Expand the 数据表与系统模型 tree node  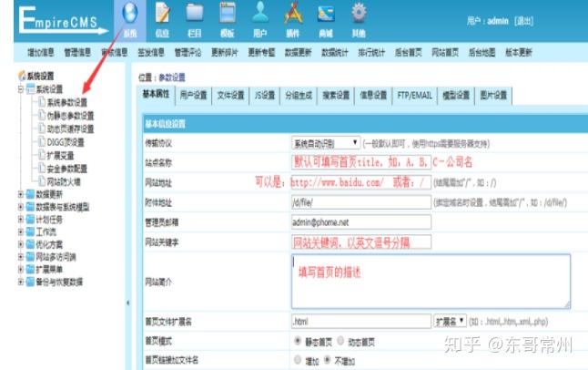pos(21,207)
